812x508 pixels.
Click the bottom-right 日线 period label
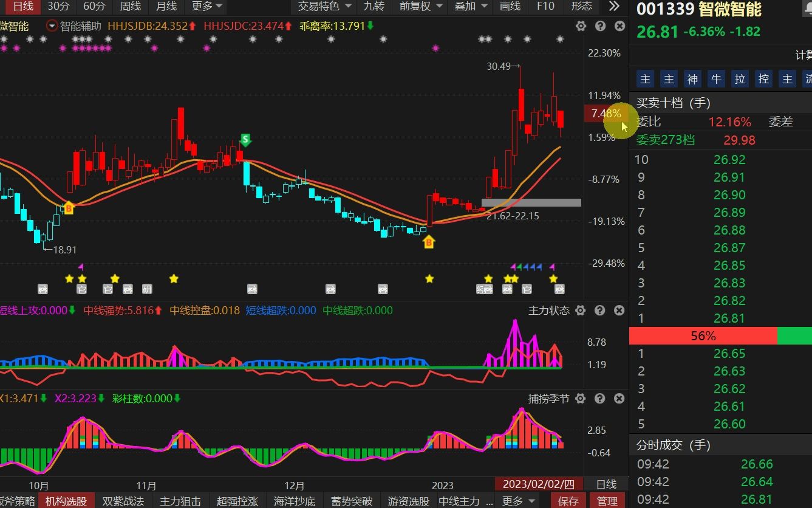pos(606,484)
